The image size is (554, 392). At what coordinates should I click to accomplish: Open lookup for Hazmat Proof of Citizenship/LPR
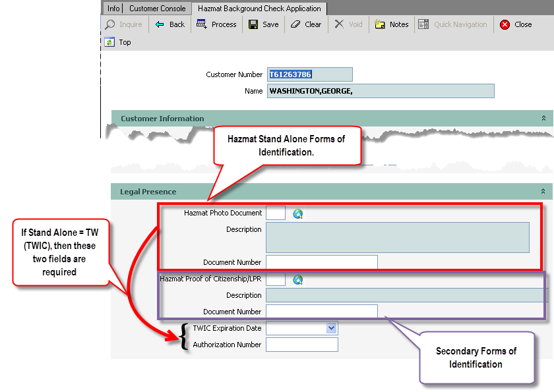coord(297,279)
